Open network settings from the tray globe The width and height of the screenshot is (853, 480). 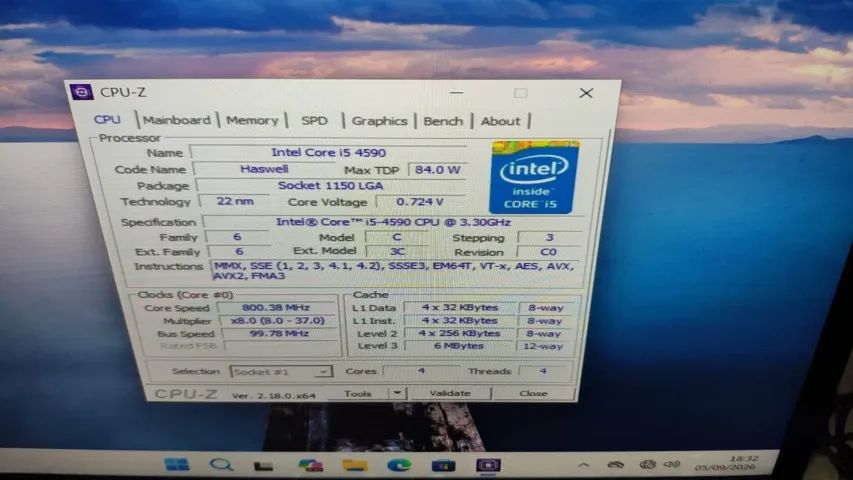click(x=647, y=464)
